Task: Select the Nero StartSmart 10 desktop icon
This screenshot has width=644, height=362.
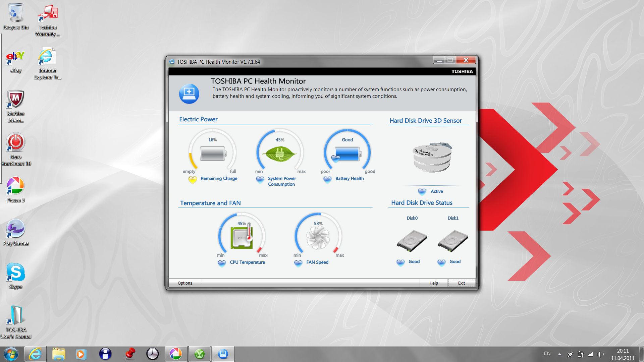Action: click(x=15, y=149)
